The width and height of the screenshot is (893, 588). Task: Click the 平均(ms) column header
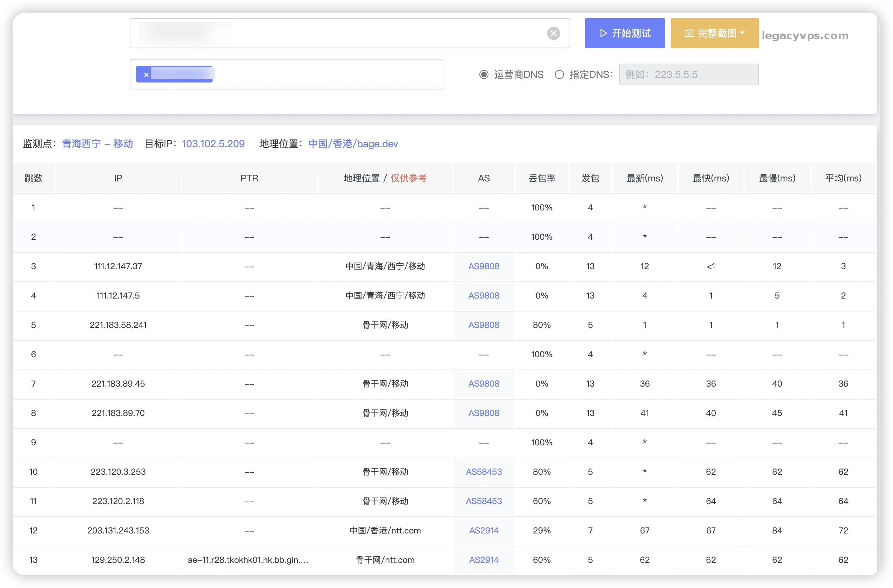(x=843, y=178)
